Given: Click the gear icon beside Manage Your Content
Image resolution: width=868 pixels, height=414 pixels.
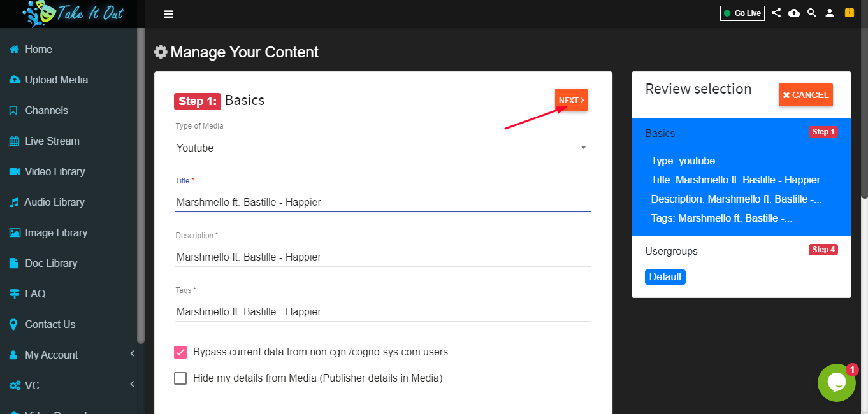Looking at the screenshot, I should coord(161,52).
